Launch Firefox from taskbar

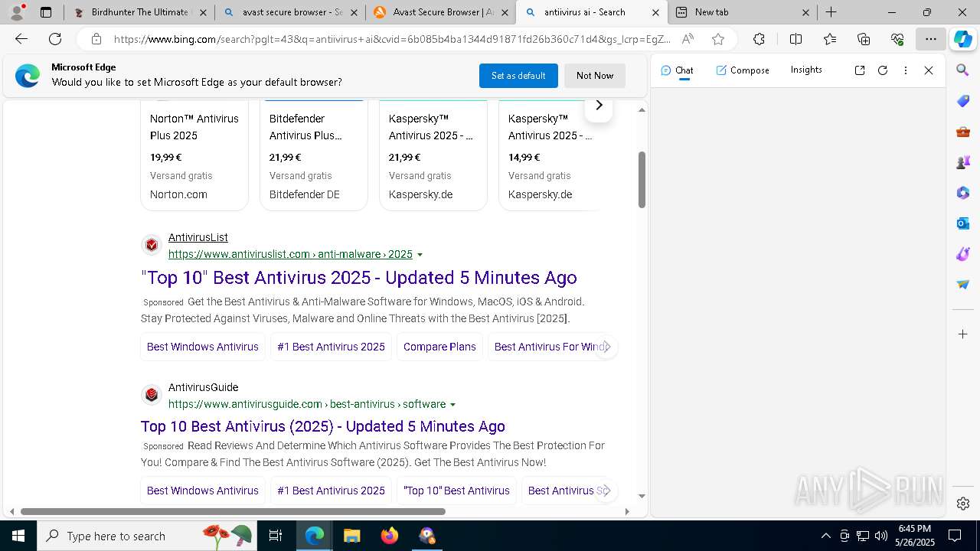[390, 536]
